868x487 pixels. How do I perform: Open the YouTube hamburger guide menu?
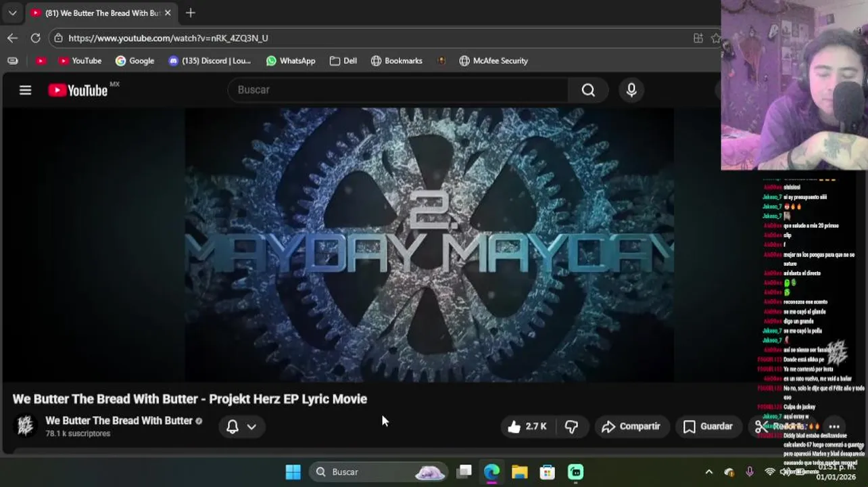pyautogui.click(x=25, y=90)
